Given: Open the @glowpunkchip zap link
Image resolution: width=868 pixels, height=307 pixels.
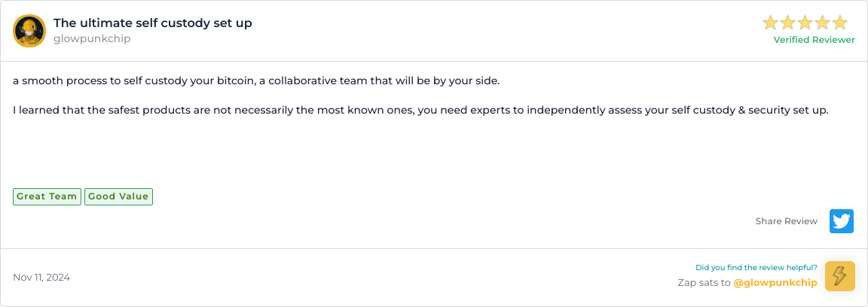Looking at the screenshot, I should tap(775, 283).
